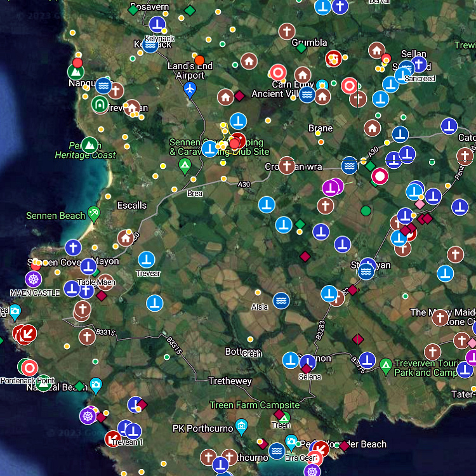Select the Treen Farm Campsite tent icon

tap(284, 418)
